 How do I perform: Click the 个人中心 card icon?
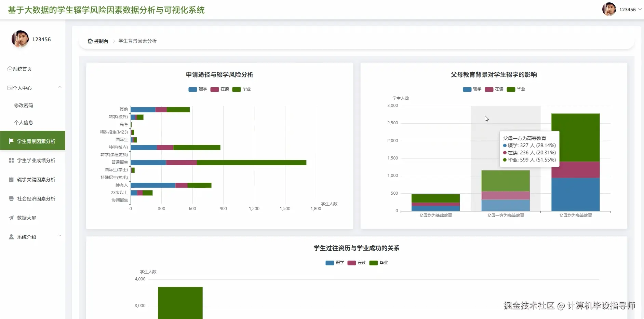pos(10,88)
